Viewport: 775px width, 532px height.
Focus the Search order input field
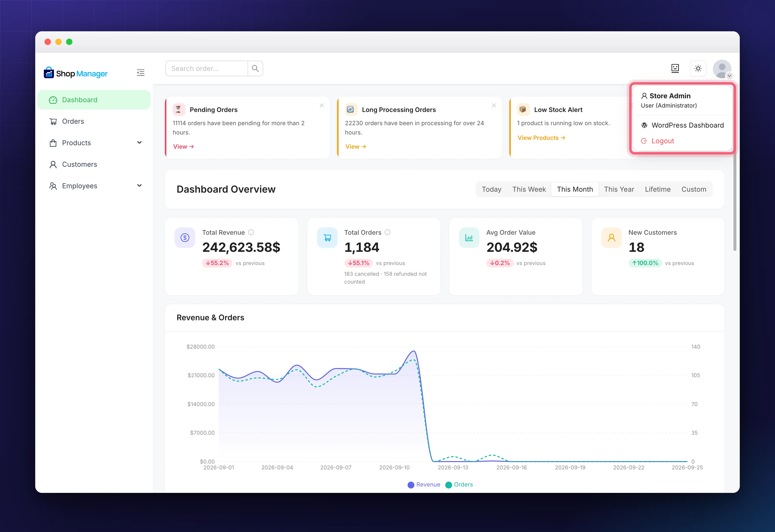point(207,68)
